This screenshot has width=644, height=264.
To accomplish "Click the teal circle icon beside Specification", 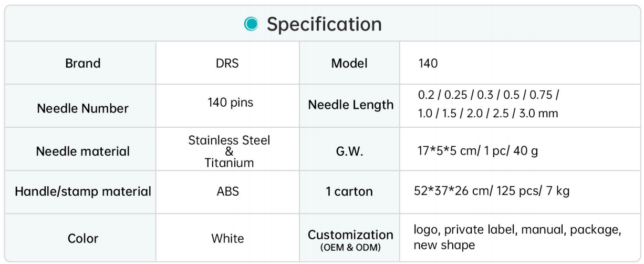I will [x=252, y=25].
